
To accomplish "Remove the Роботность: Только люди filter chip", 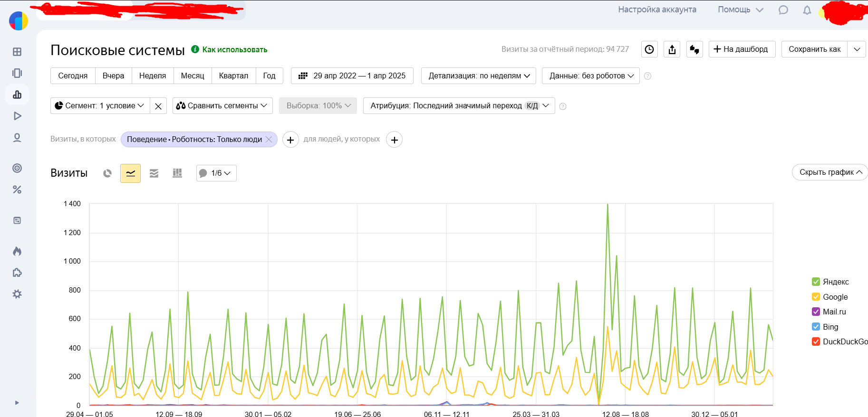I will pyautogui.click(x=269, y=139).
